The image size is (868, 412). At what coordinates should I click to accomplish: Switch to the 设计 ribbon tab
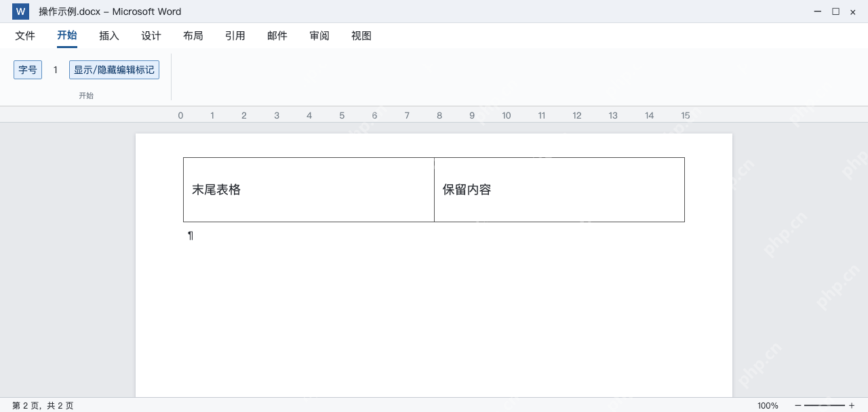[x=151, y=36]
